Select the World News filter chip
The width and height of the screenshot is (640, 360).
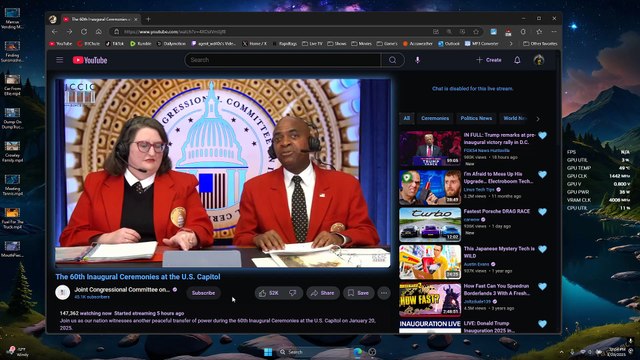pyautogui.click(x=514, y=118)
